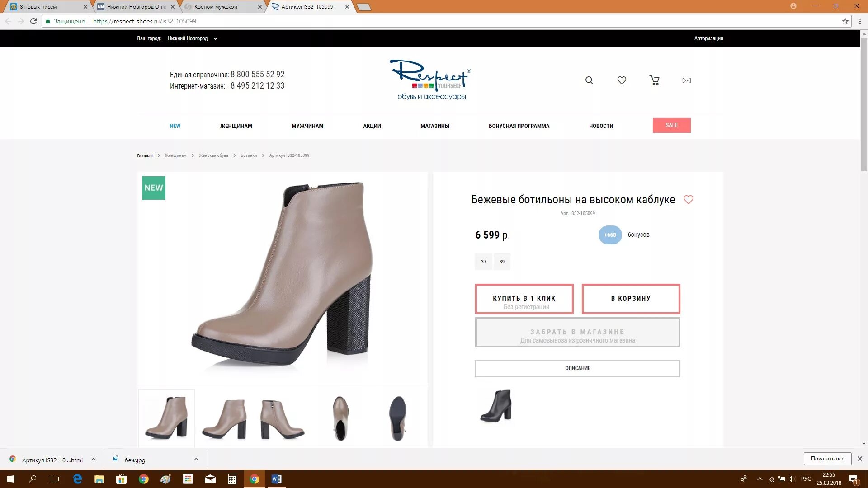The height and width of the screenshot is (488, 868).
Task: Select the boot sole view thumbnail
Action: click(x=397, y=418)
